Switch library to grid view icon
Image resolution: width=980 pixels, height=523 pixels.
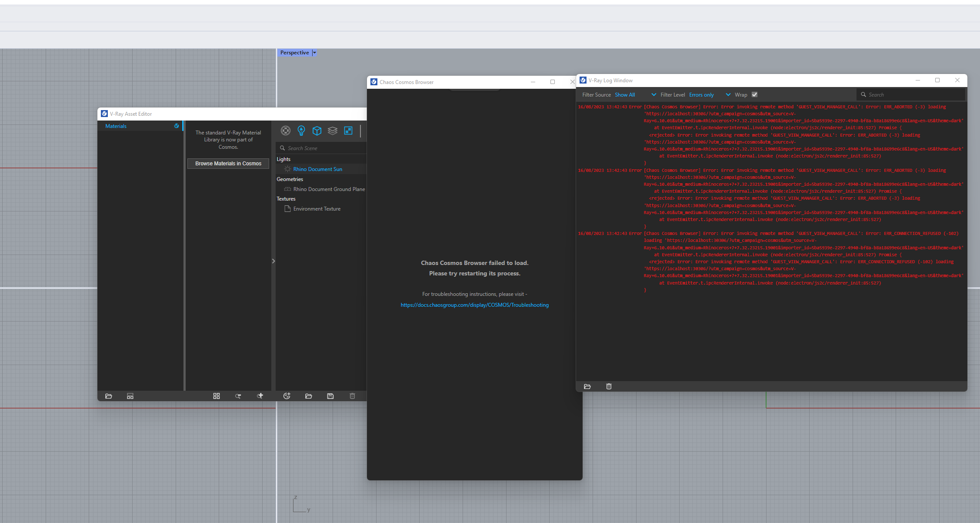click(217, 396)
